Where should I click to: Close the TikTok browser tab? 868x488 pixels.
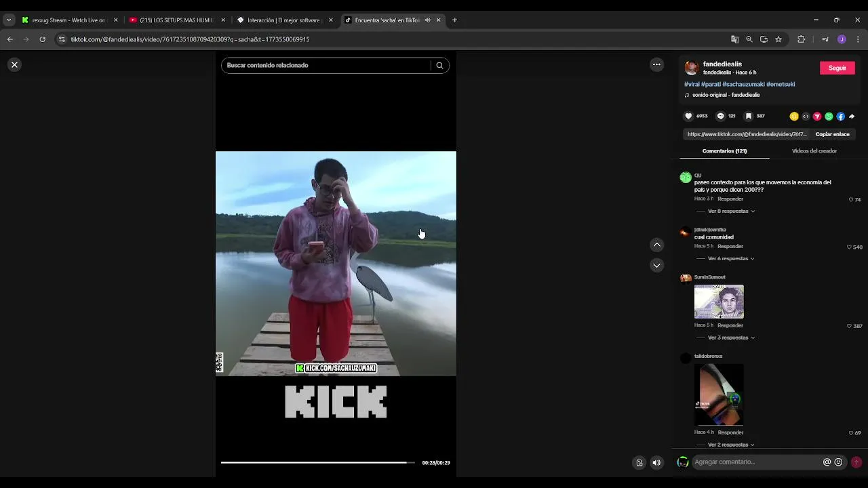pyautogui.click(x=438, y=20)
